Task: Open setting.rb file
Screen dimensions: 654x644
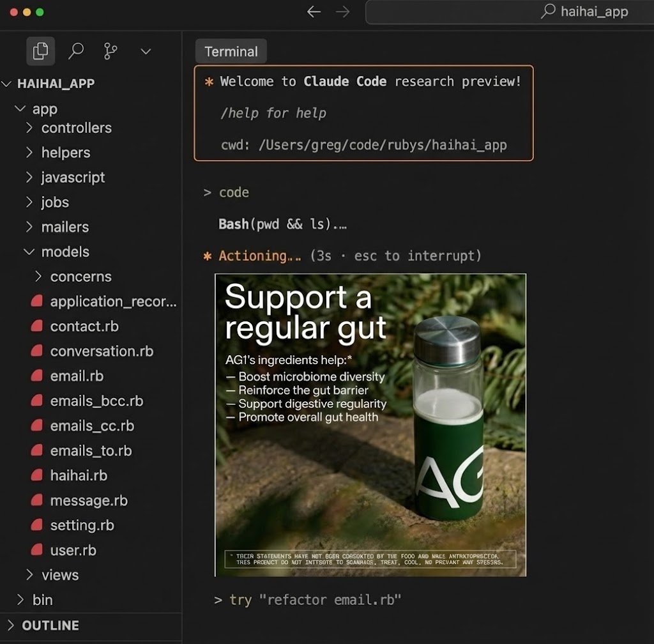Action: (x=82, y=525)
